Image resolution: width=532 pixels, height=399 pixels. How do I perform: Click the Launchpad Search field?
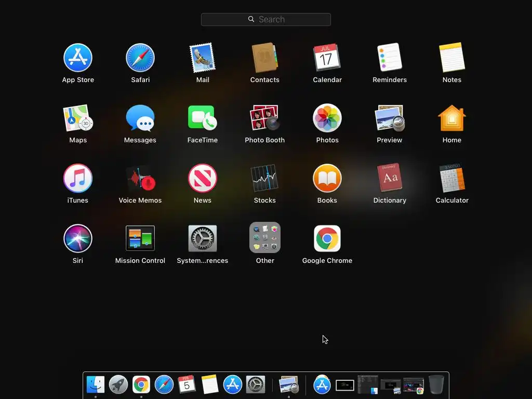click(x=265, y=19)
